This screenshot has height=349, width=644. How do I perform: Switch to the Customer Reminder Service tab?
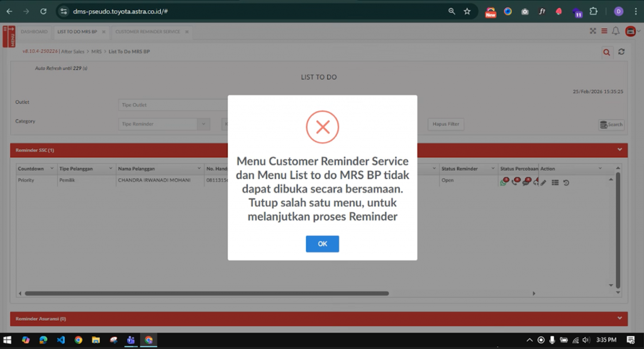147,31
